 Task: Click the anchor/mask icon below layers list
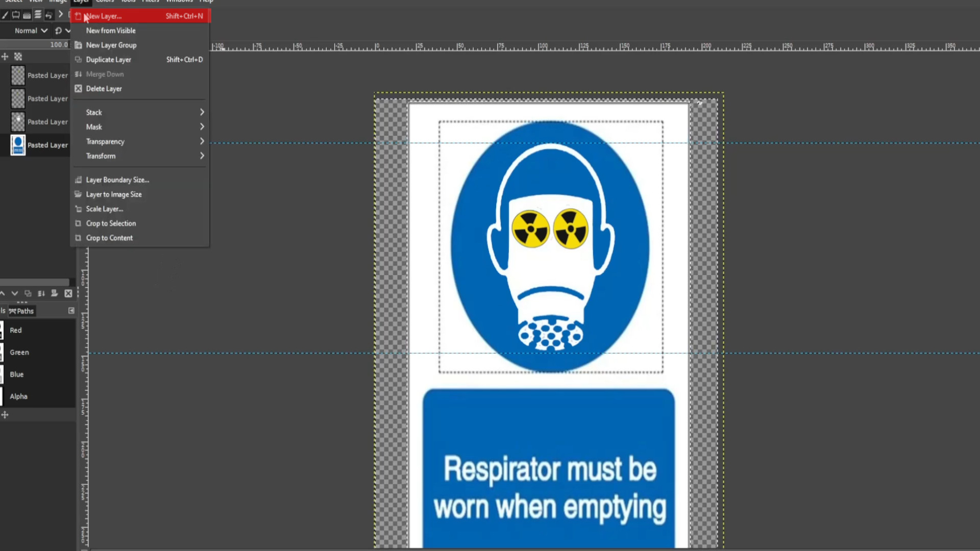[x=55, y=293]
